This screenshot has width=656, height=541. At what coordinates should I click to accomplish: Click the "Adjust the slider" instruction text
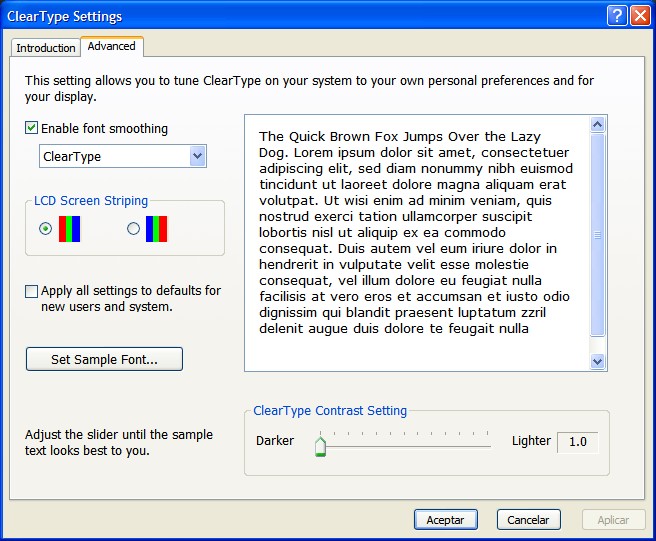point(119,443)
